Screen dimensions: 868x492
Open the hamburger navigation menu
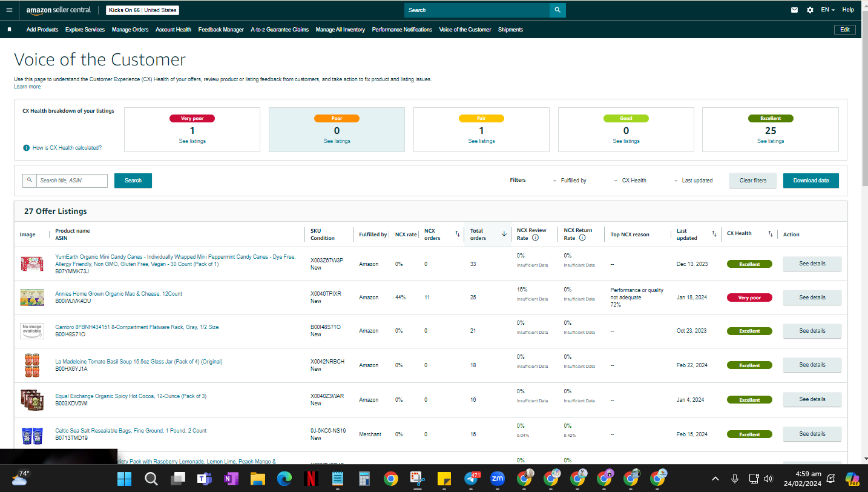(x=9, y=10)
